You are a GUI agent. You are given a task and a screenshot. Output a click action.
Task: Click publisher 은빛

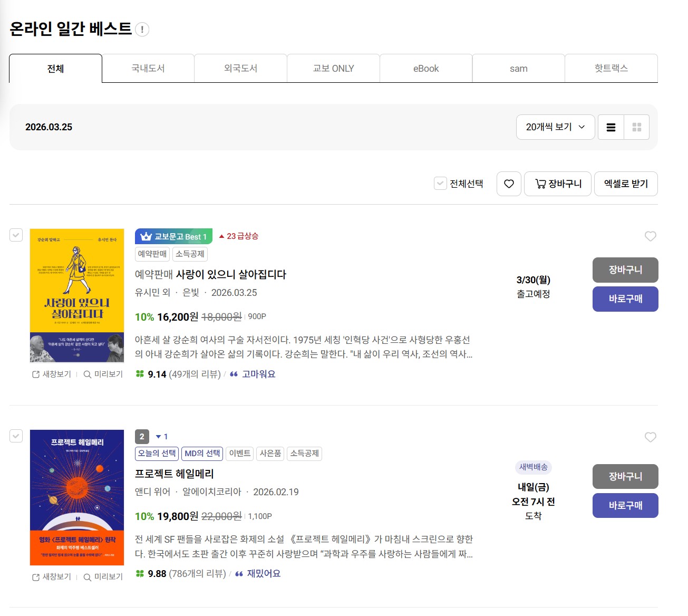pyautogui.click(x=191, y=293)
